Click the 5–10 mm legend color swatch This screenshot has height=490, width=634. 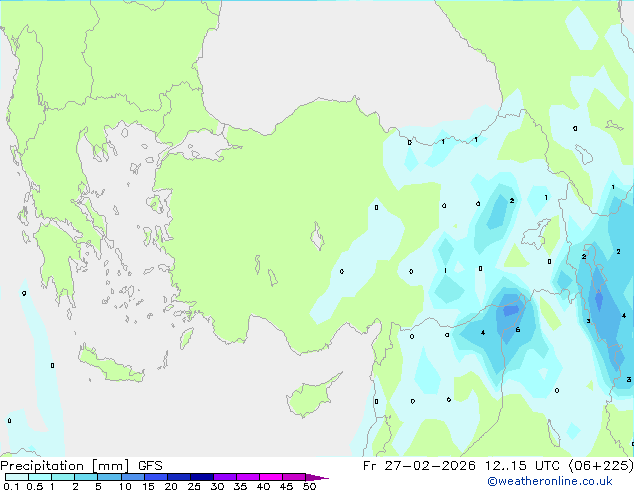pyautogui.click(x=109, y=477)
